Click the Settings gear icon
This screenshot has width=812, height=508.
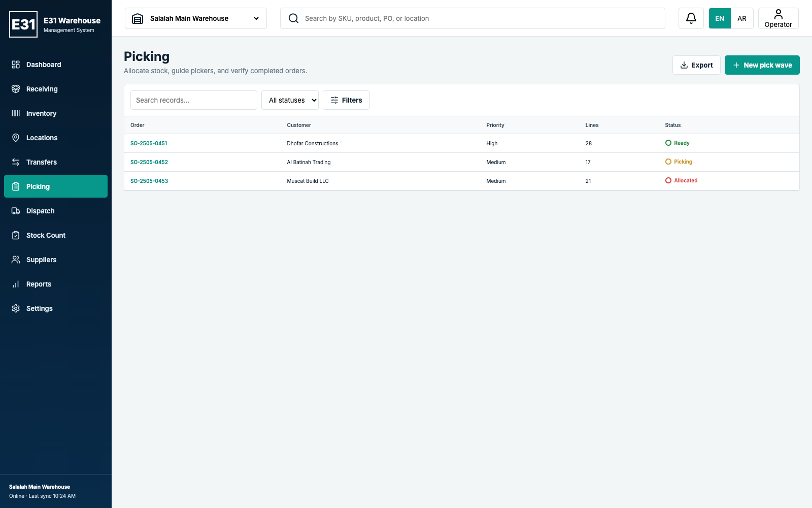(16, 308)
